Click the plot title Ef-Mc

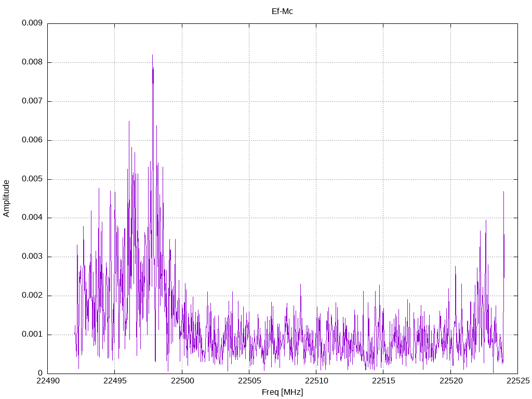click(x=282, y=11)
